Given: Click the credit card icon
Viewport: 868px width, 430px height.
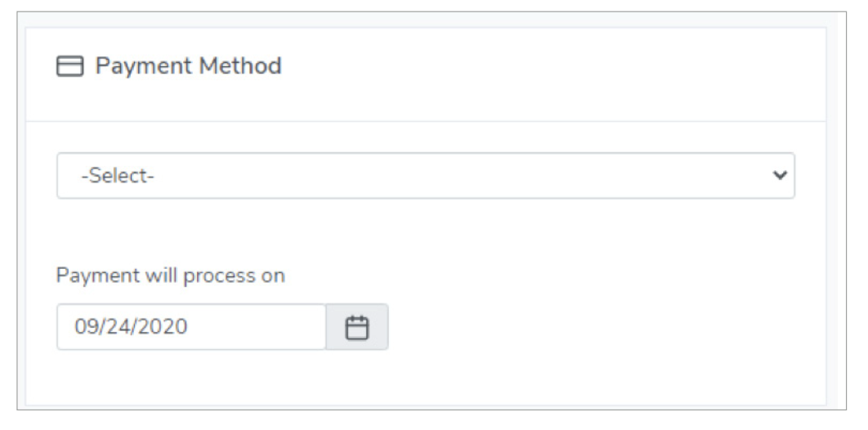Looking at the screenshot, I should 70,67.
